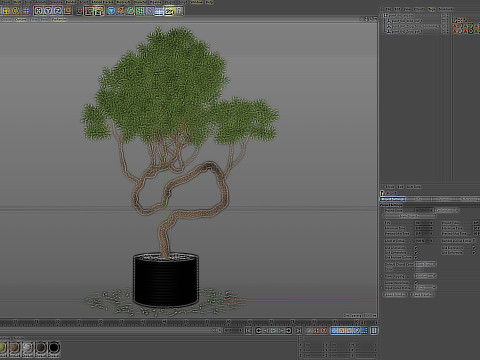This screenshot has width=480, height=360.
Task: Open Attribute Manager User Data menu
Action: coord(414,187)
